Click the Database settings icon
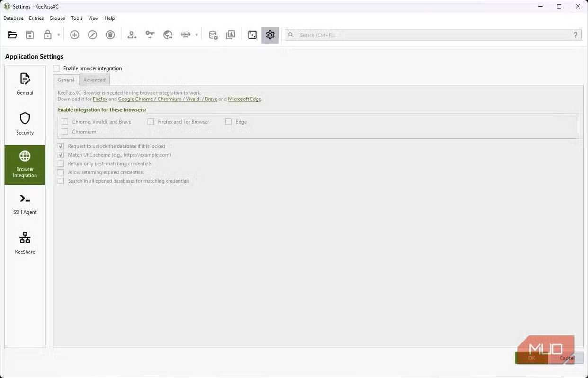The width and height of the screenshot is (588, 378). (213, 35)
